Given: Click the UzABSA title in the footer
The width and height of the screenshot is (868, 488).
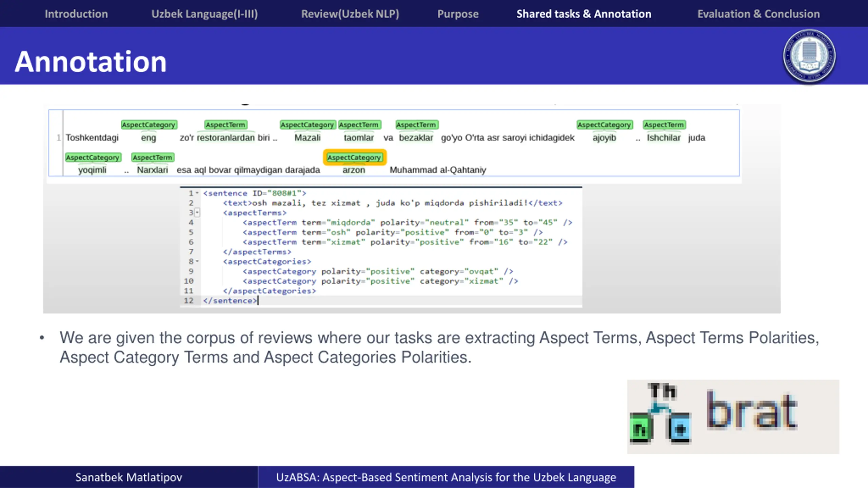Looking at the screenshot, I should 446,477.
